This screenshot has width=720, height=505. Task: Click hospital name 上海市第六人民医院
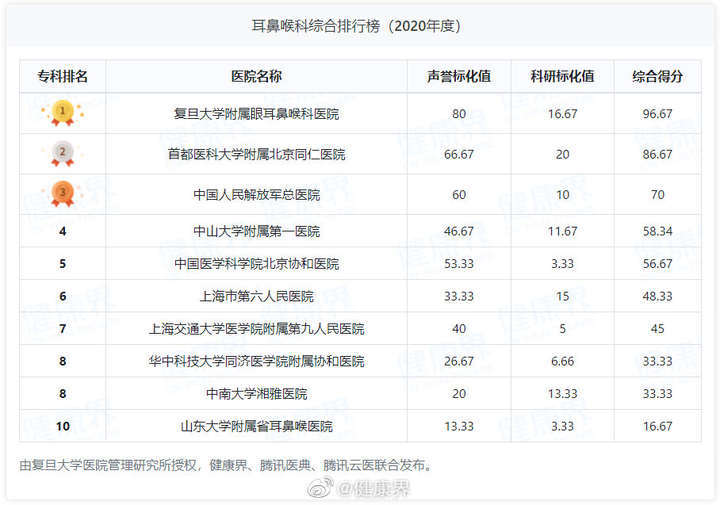click(256, 296)
